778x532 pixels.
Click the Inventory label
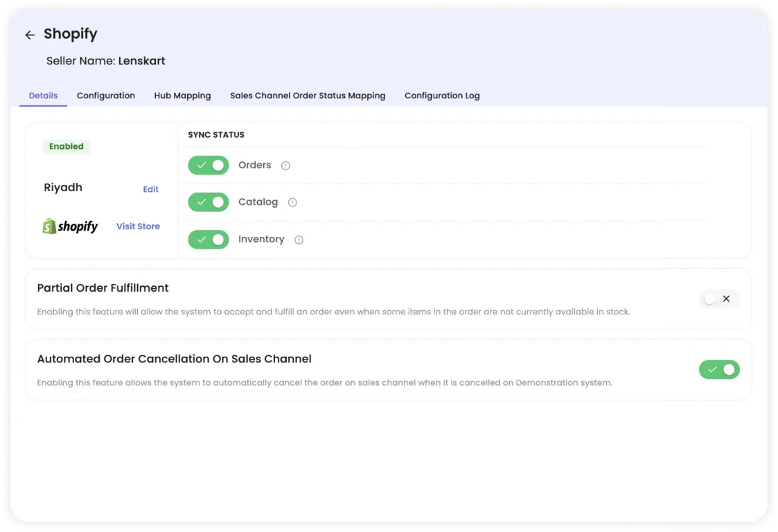pos(261,239)
